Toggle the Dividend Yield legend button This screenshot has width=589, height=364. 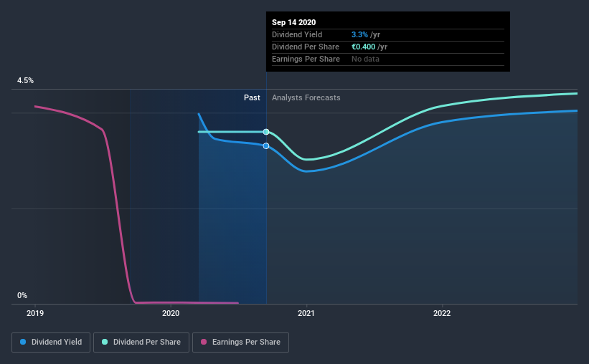point(51,343)
